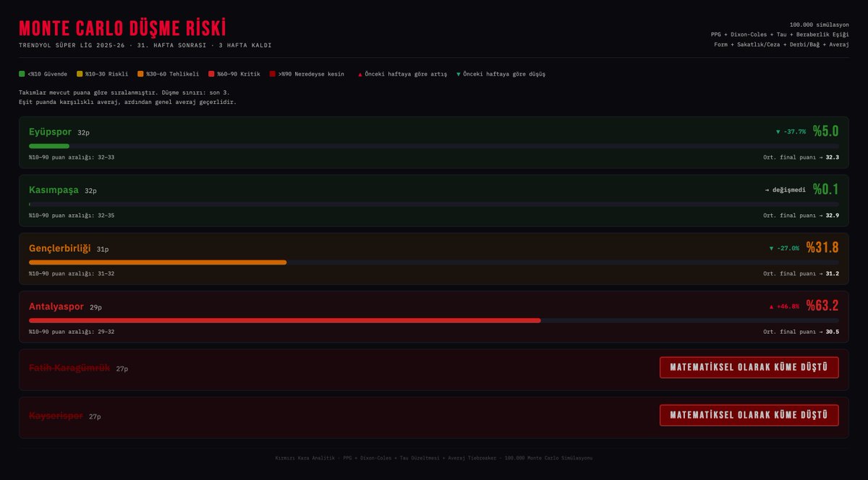Select the Gençlerbirliği team name
Image resolution: width=868 pixels, height=480 pixels.
pyautogui.click(x=60, y=248)
